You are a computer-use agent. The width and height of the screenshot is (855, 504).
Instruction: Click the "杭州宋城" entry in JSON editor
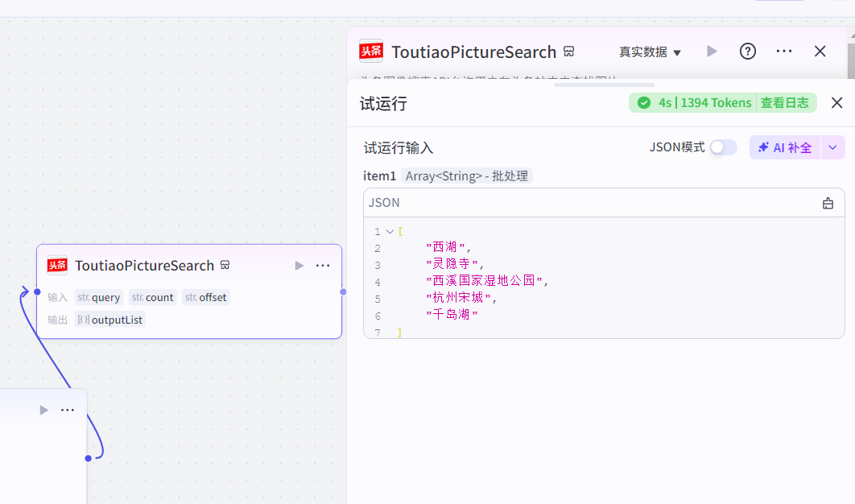[459, 298]
